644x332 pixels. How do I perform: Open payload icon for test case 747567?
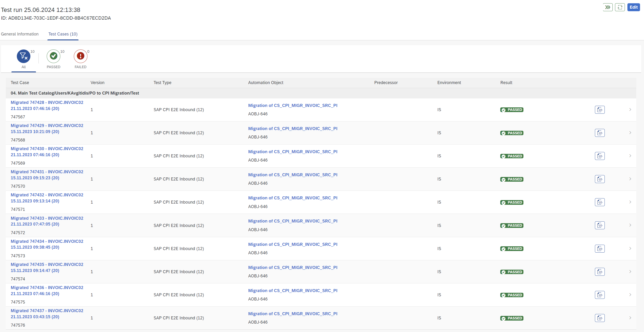click(600, 110)
